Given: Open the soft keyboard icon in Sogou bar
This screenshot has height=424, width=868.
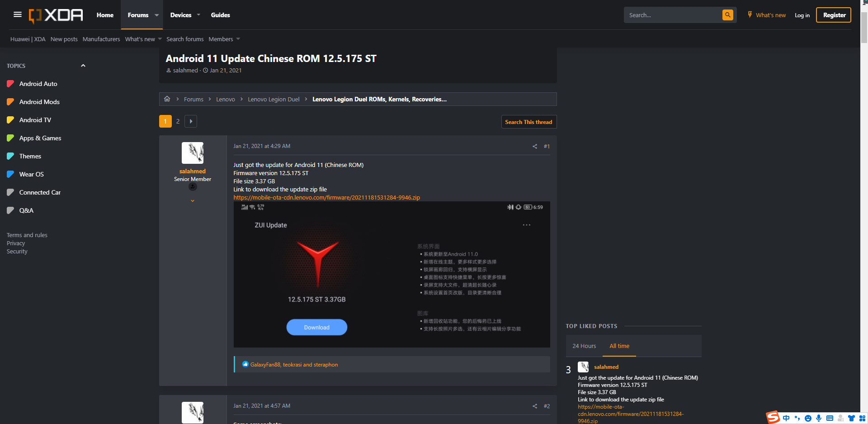Looking at the screenshot, I should click(830, 418).
